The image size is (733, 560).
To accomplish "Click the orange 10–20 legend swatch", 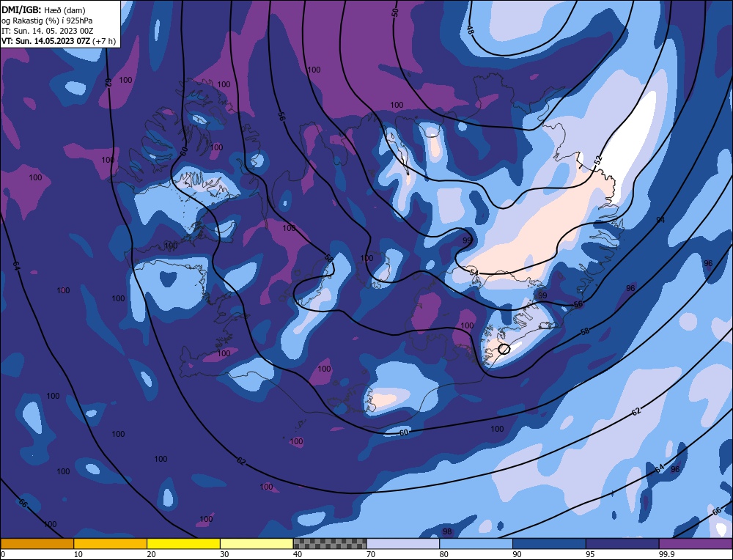I will pyautogui.click(x=111, y=543).
